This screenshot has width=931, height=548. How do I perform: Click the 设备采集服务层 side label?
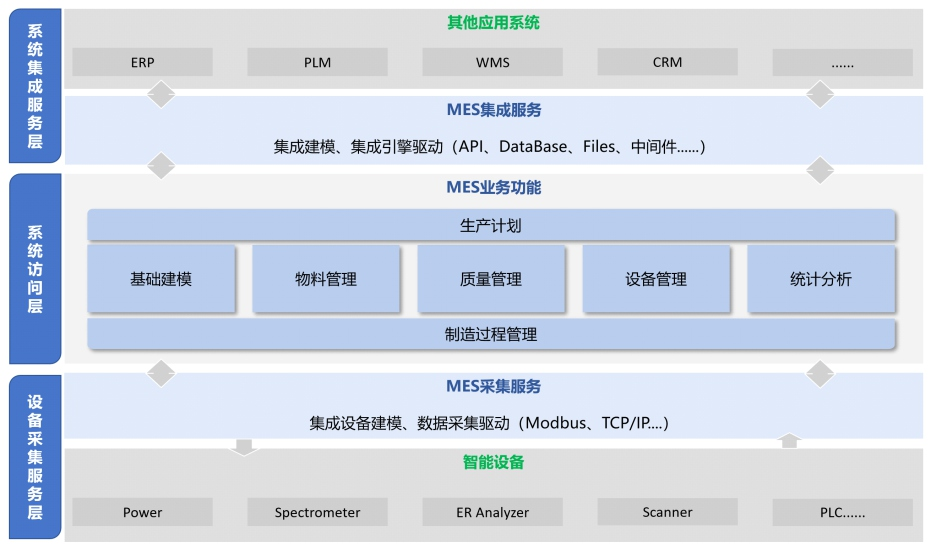(35, 457)
